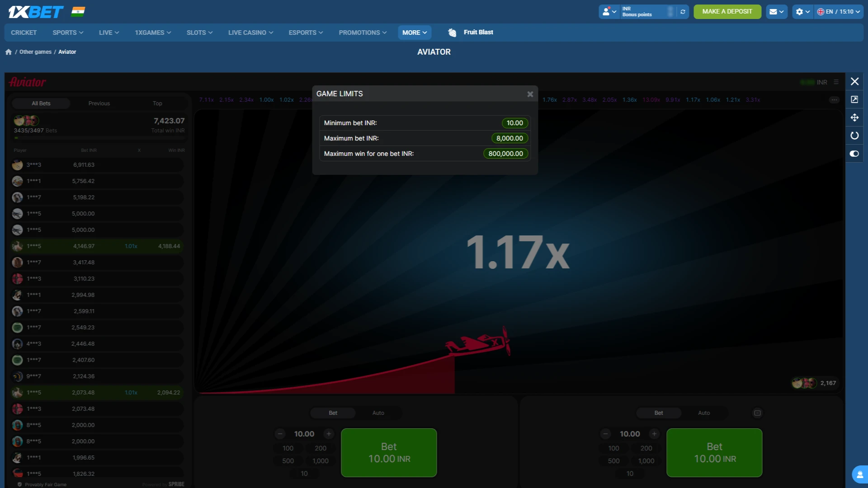The image size is (868, 488).
Task: Open the LIVE CASINO menu item
Action: click(x=250, y=32)
